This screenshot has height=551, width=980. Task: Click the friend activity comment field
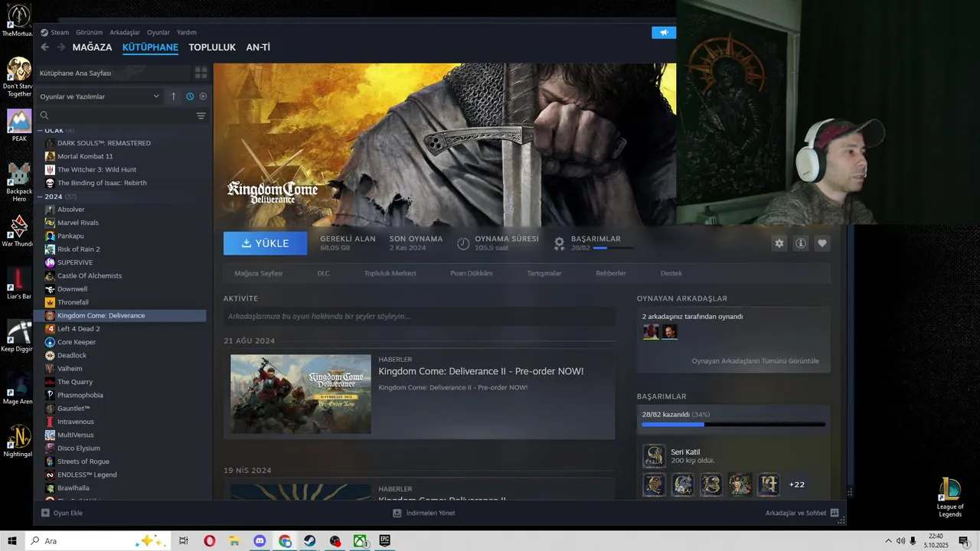419,316
